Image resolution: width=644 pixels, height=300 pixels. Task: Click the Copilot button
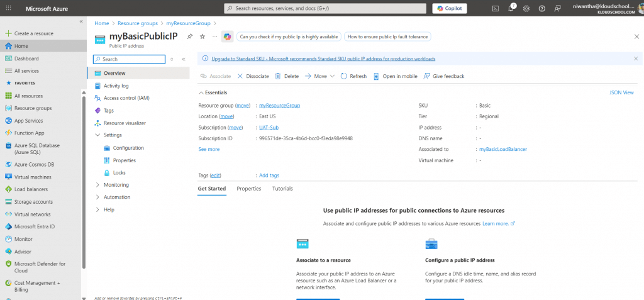[x=458, y=8]
